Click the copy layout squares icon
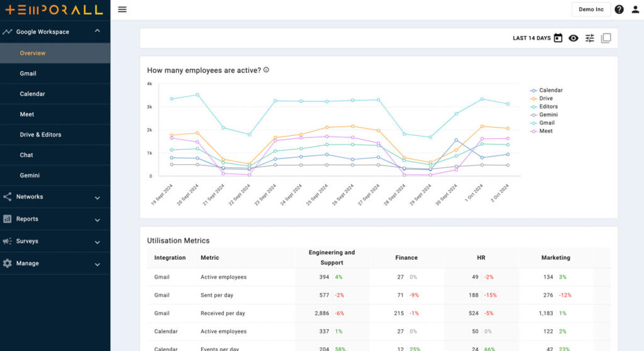Viewport: 644px width, 351px height. pyautogui.click(x=606, y=38)
